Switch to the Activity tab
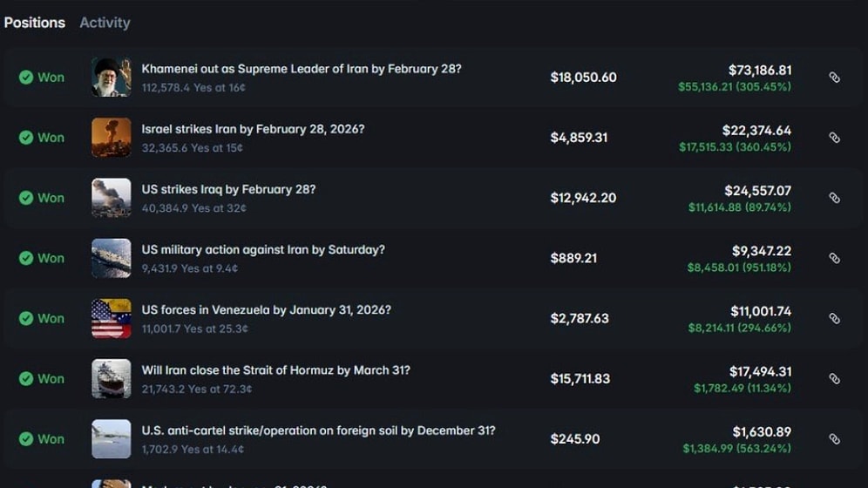868x488 pixels. click(105, 23)
